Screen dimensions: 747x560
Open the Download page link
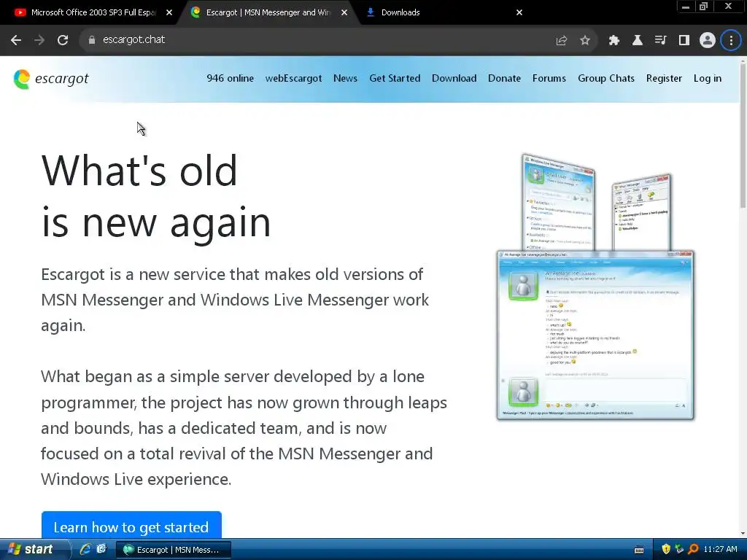[454, 78]
